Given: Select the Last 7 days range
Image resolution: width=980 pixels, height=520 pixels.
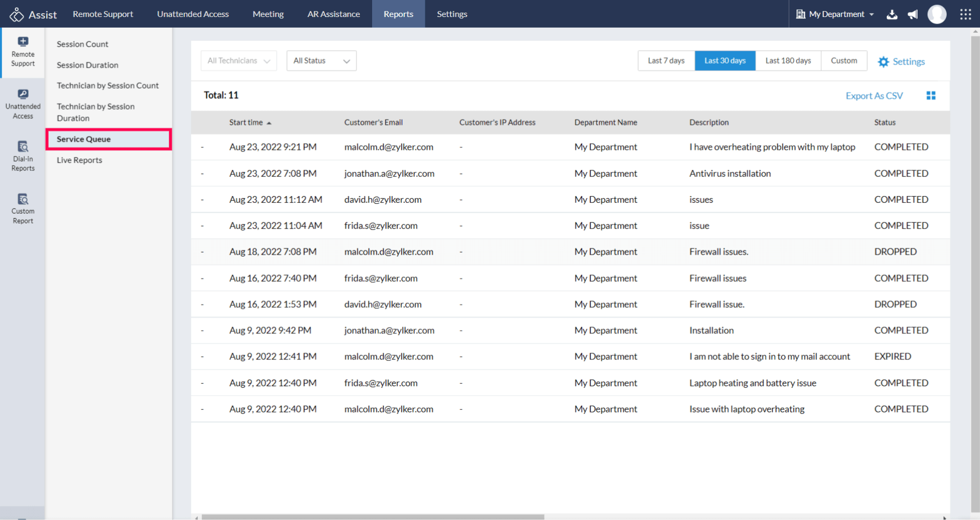Looking at the screenshot, I should 666,60.
